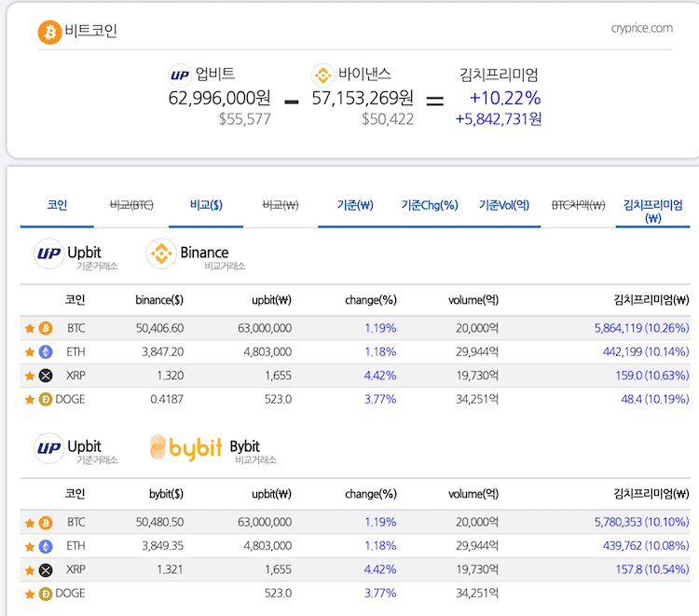Click the $50,422 Binance dollar price

[388, 119]
